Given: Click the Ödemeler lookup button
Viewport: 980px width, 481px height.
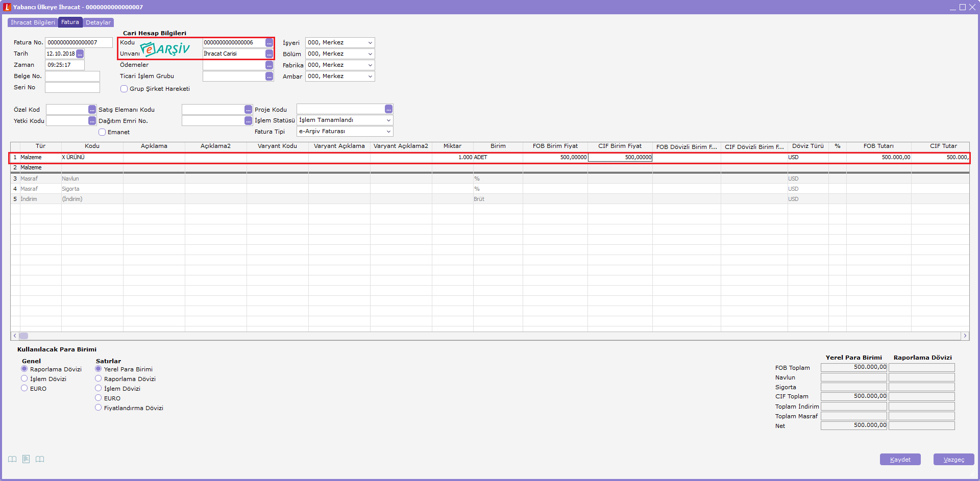Looking at the screenshot, I should (x=269, y=65).
